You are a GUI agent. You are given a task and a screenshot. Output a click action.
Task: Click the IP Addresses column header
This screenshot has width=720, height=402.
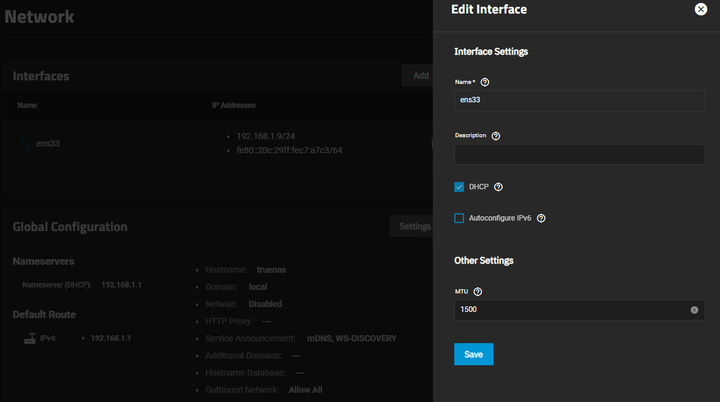(x=233, y=105)
